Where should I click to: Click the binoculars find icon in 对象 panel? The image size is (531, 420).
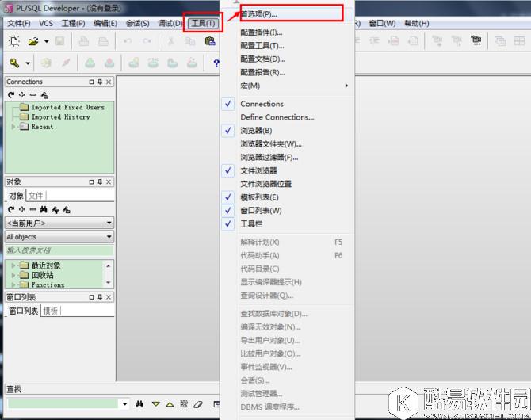[44, 209]
